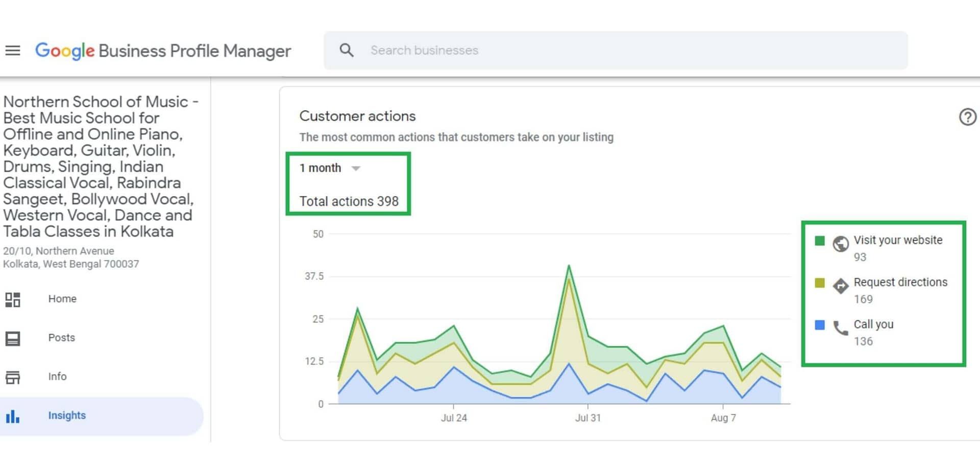
Task: Click the Total actions 398 text
Action: tap(349, 201)
